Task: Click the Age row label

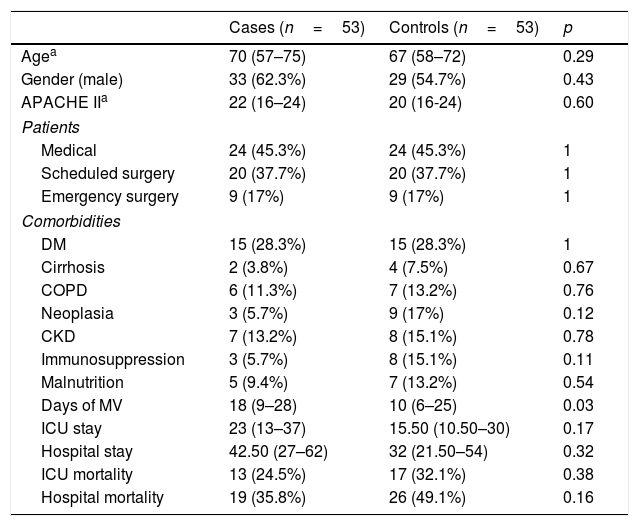Action: point(36,55)
